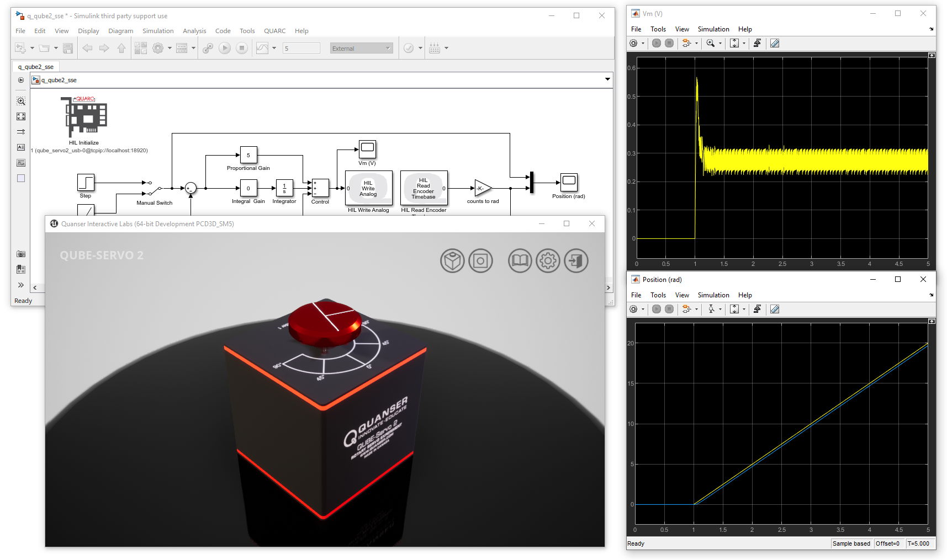Click the stop time field showing 5

point(301,48)
